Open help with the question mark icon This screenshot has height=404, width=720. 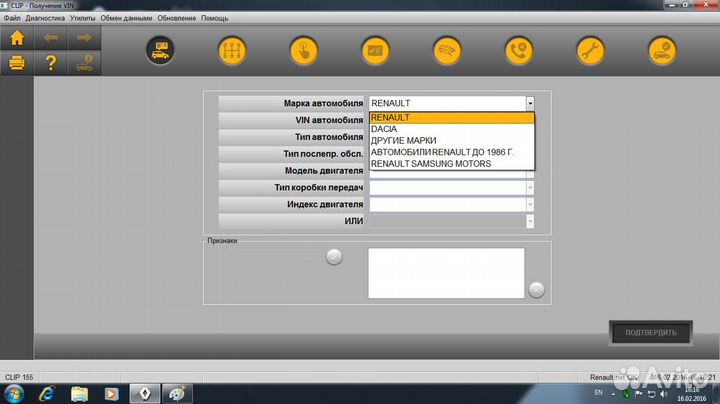click(51, 62)
